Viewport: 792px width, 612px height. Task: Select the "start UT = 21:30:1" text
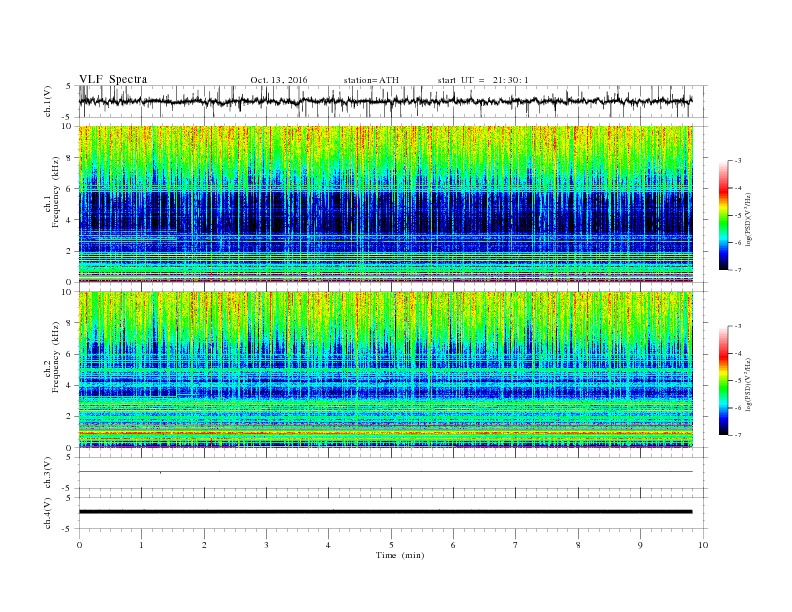(483, 80)
